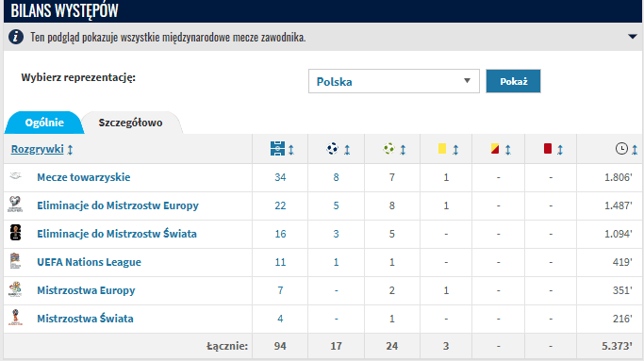
Task: Click the info icon in the notice bar
Action: [16, 37]
